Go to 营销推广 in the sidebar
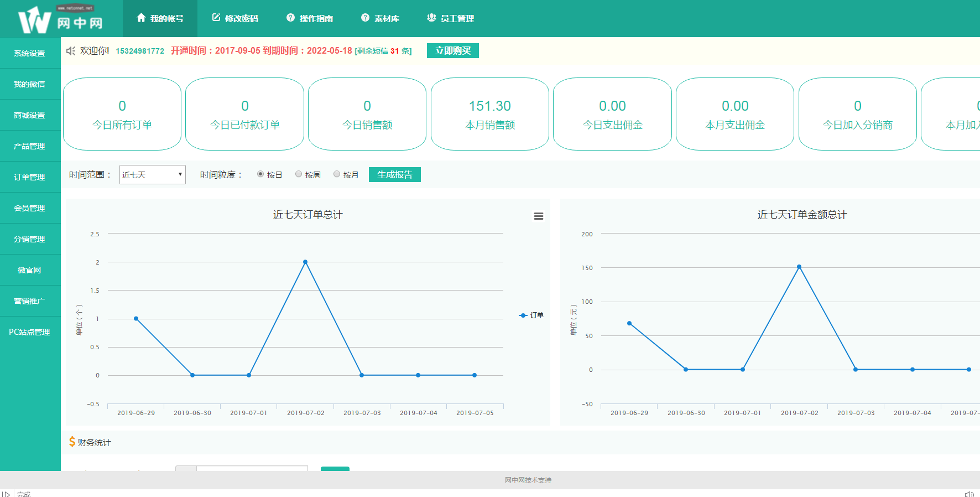 [30, 301]
